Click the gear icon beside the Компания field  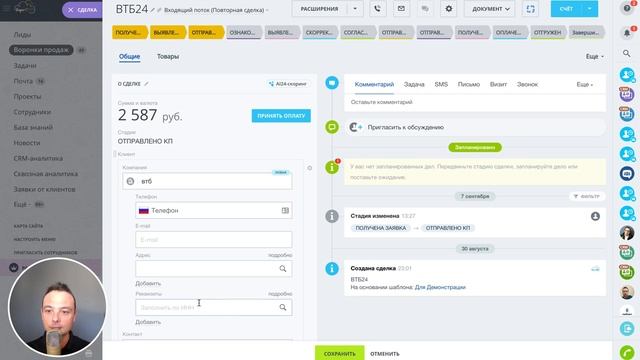(309, 168)
